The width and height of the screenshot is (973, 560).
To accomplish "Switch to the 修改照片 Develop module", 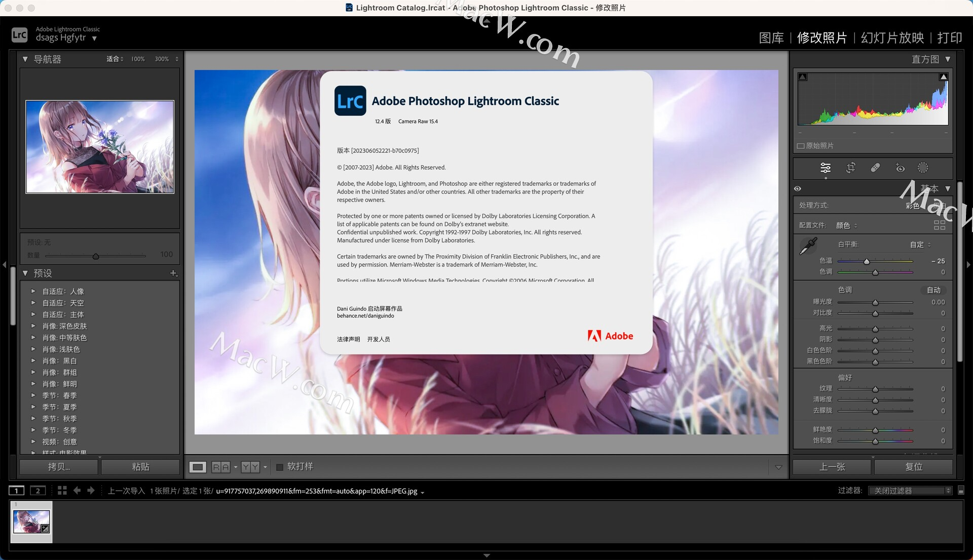I will 822,38.
